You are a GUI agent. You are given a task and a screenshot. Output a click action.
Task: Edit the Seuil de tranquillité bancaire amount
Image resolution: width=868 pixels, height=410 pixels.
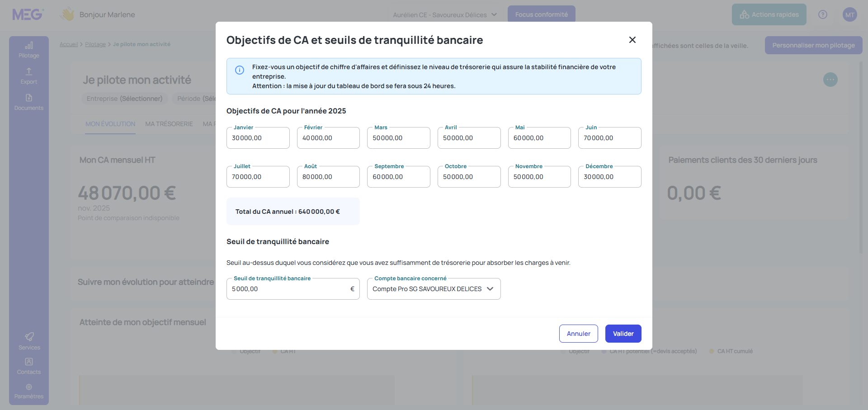pos(293,289)
